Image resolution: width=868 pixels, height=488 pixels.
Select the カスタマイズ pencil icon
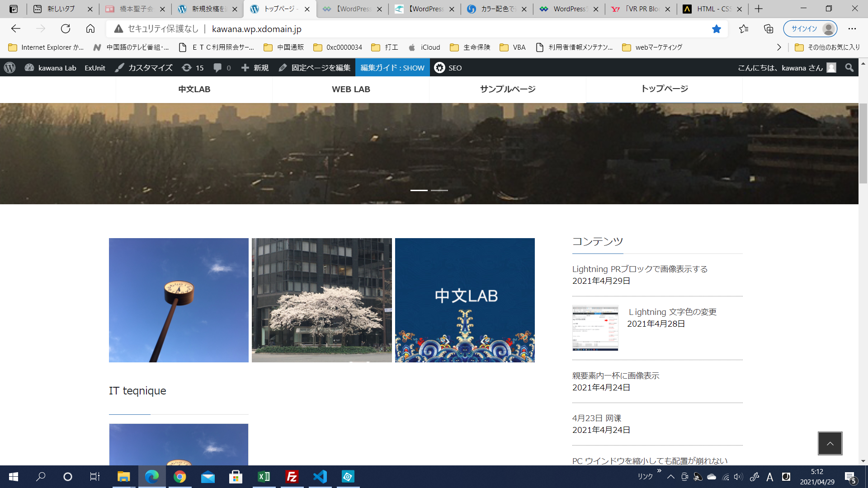[119, 68]
